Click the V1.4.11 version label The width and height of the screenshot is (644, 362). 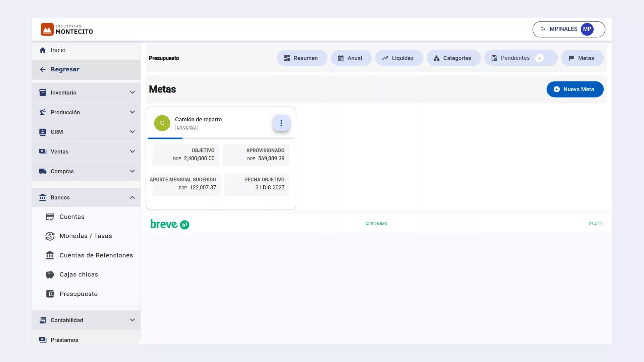point(595,224)
